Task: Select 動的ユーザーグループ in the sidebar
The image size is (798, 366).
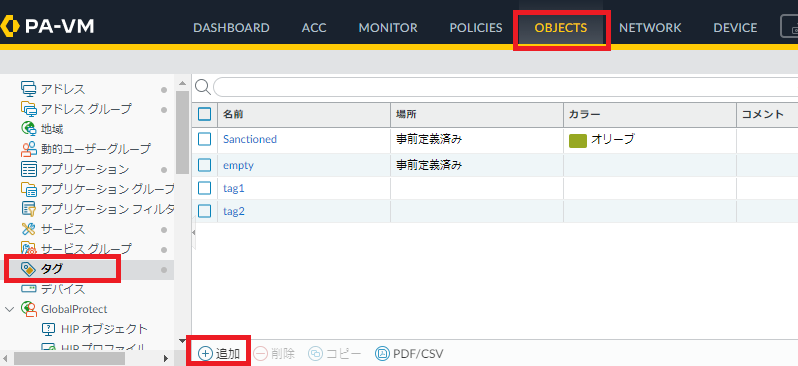Action: (x=96, y=149)
